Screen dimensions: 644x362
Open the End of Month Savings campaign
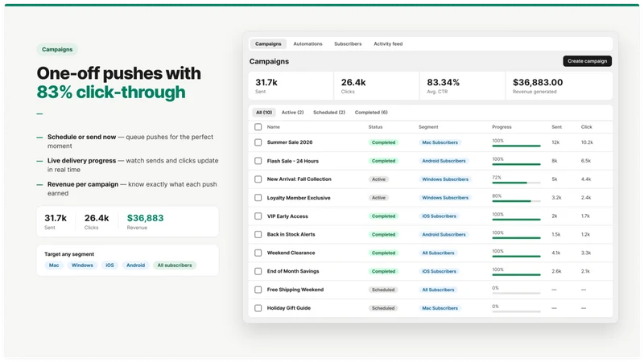point(293,271)
